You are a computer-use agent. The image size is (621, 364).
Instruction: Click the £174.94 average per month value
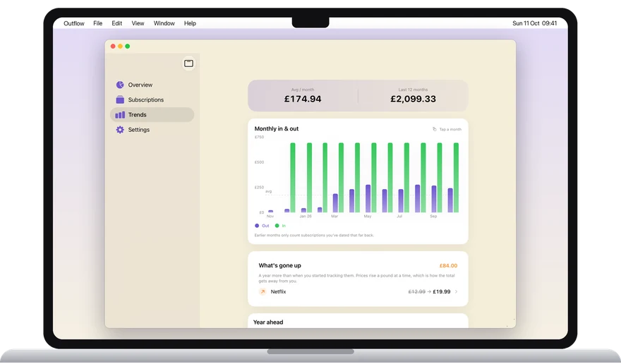(x=303, y=99)
